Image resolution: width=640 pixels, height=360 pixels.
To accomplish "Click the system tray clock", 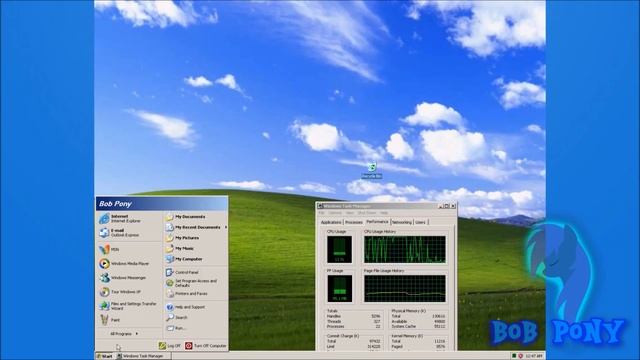I will point(534,356).
